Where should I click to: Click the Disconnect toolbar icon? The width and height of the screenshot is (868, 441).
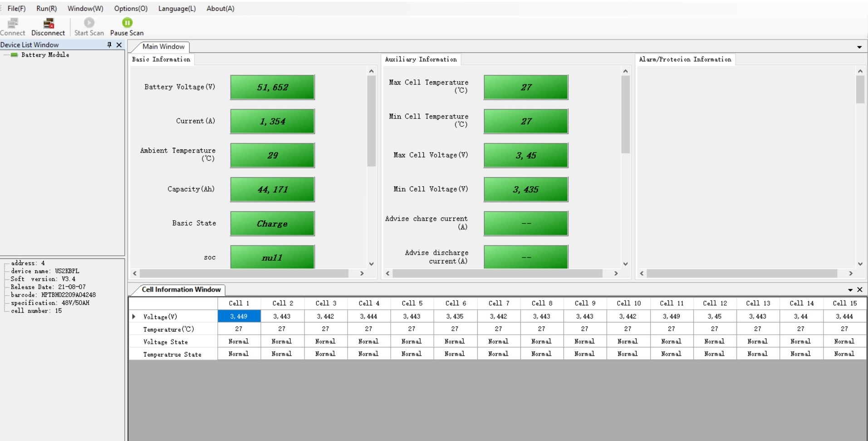coord(48,23)
